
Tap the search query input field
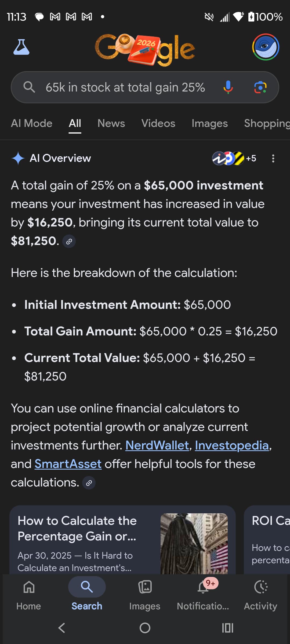point(125,87)
